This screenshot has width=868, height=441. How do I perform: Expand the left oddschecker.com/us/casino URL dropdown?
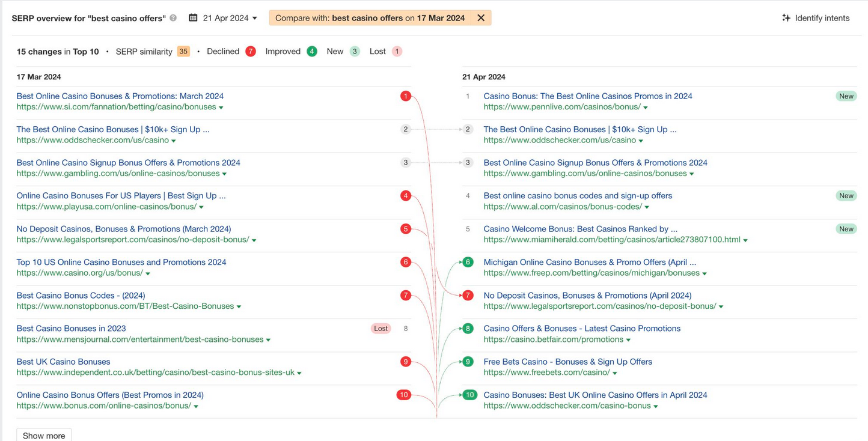click(x=174, y=141)
